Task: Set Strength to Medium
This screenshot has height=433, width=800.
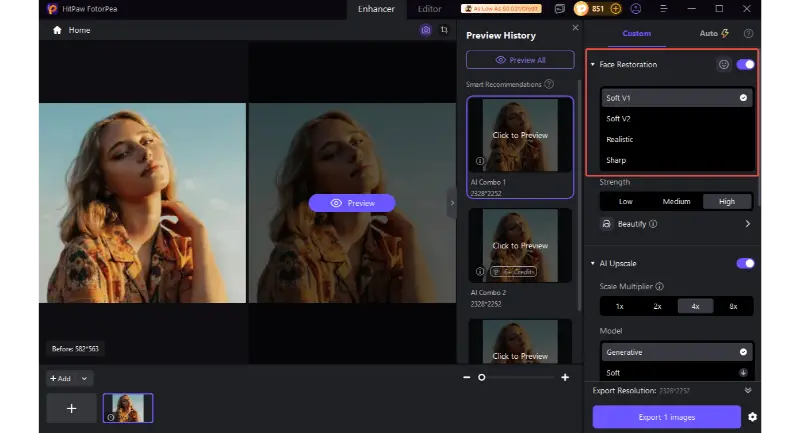Action: [677, 201]
